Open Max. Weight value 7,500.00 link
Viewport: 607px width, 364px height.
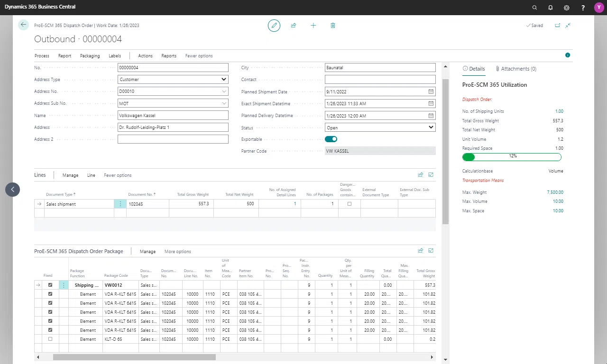coord(555,192)
